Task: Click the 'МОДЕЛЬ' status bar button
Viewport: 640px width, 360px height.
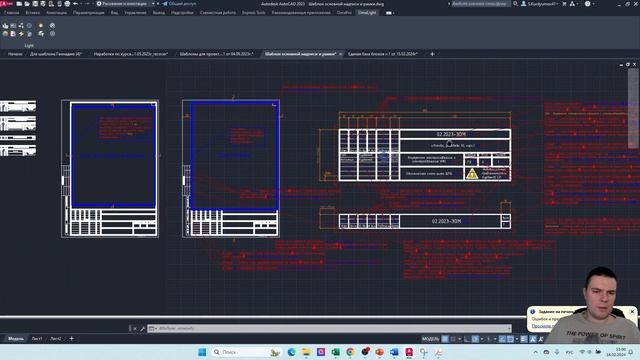Action: point(430,339)
